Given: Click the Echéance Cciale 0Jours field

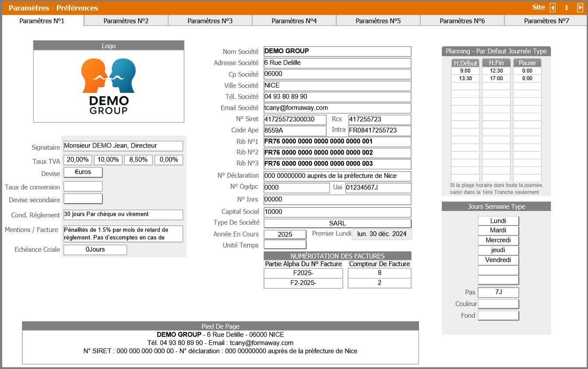Looking at the screenshot, I should [x=95, y=250].
